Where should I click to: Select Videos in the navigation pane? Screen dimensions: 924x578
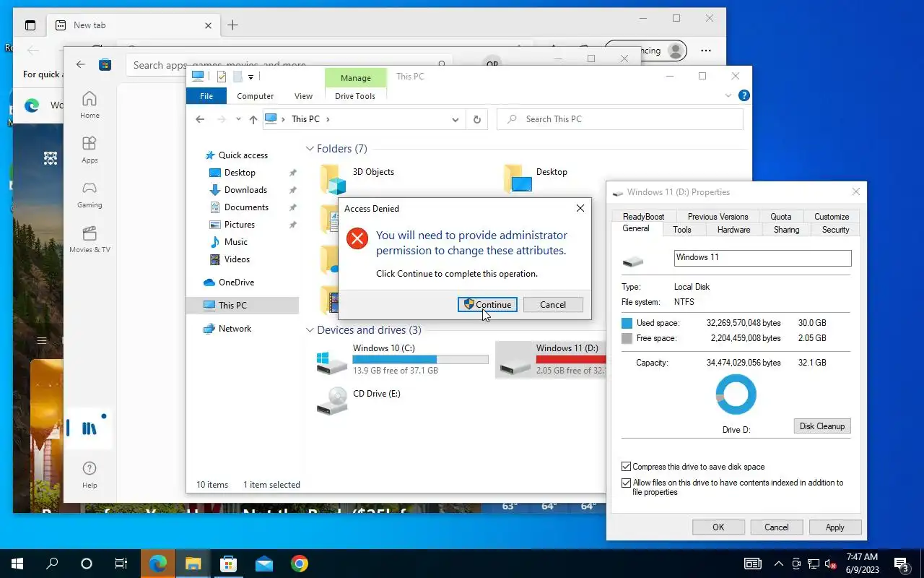(237, 259)
